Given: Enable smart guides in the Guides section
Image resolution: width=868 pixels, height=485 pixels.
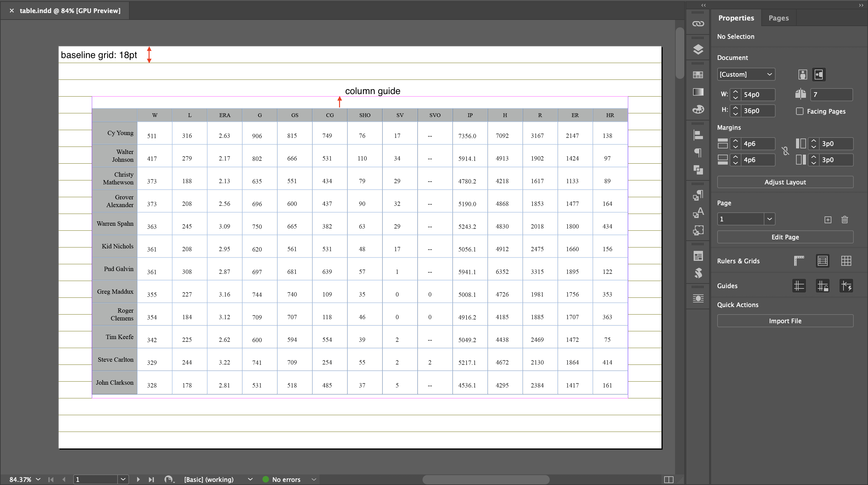Looking at the screenshot, I should pyautogui.click(x=846, y=286).
